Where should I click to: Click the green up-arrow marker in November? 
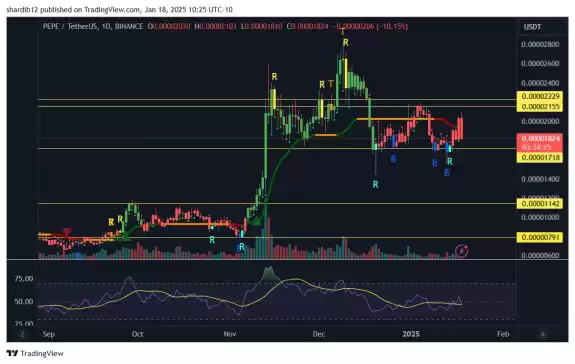click(256, 221)
